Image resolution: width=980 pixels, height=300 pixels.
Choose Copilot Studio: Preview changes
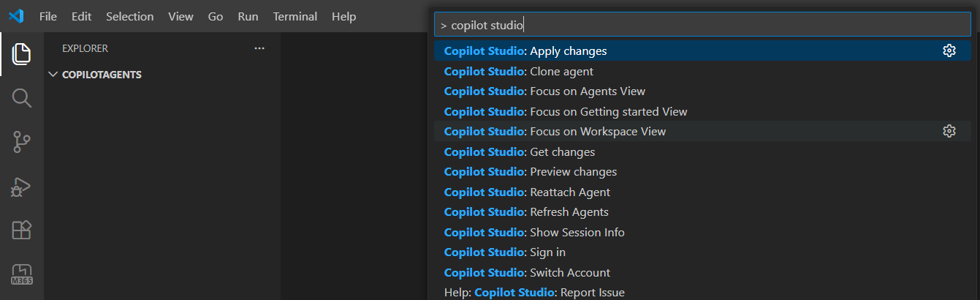coord(531,172)
